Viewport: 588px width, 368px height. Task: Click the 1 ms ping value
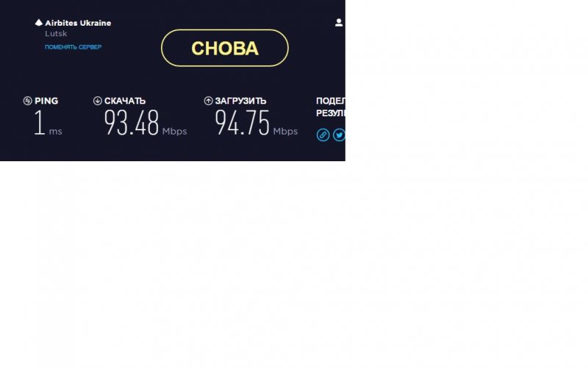pyautogui.click(x=48, y=123)
